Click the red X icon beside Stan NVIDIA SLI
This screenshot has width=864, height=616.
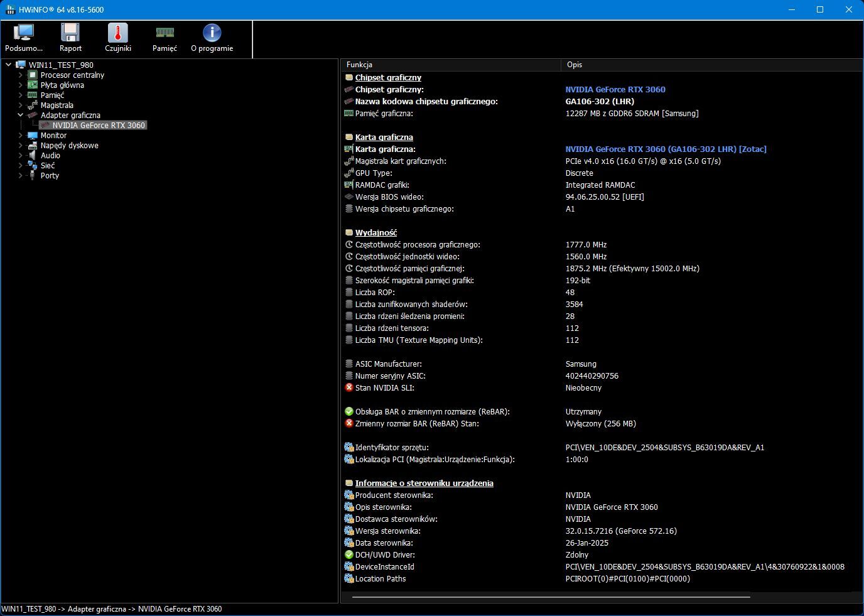coord(349,387)
